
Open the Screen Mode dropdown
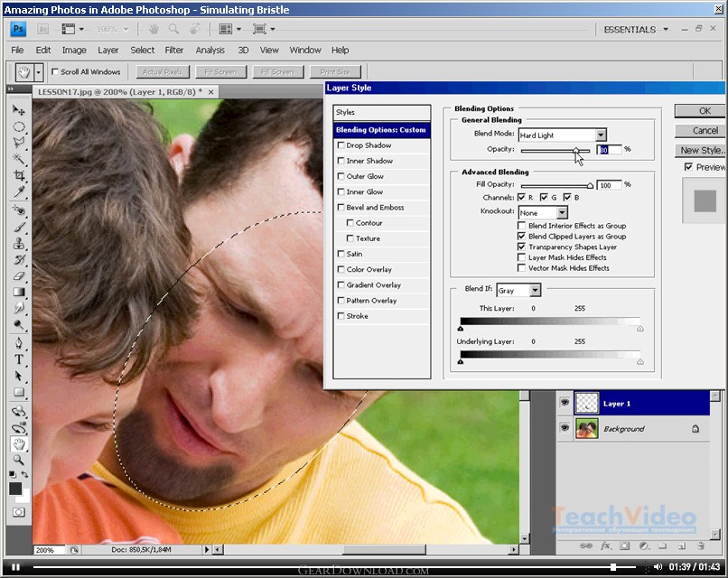(x=264, y=29)
